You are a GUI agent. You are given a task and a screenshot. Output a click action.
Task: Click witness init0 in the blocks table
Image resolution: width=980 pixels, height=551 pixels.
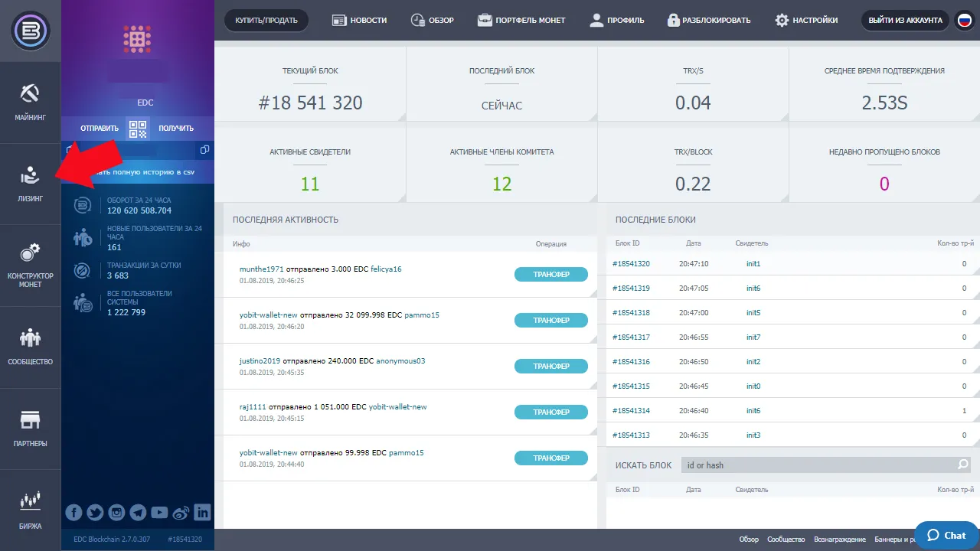click(753, 386)
